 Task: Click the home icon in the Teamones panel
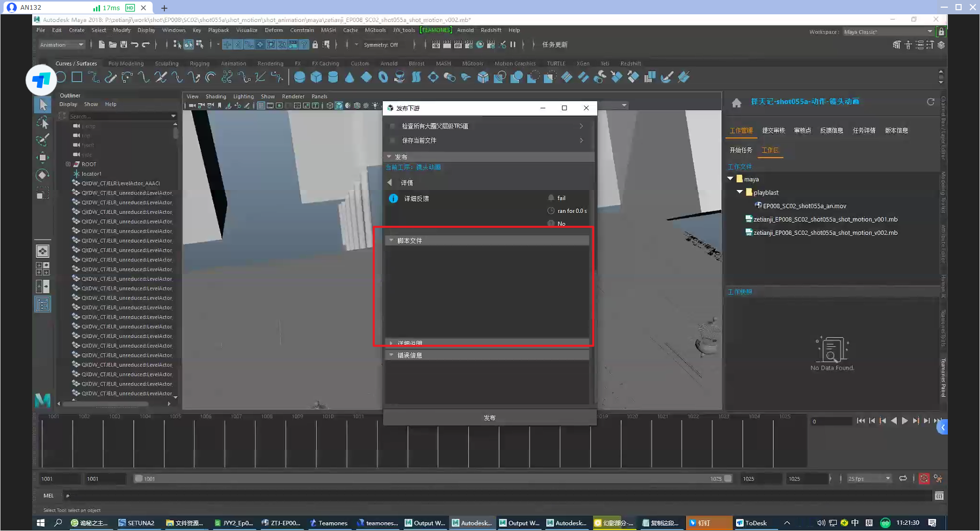point(736,103)
